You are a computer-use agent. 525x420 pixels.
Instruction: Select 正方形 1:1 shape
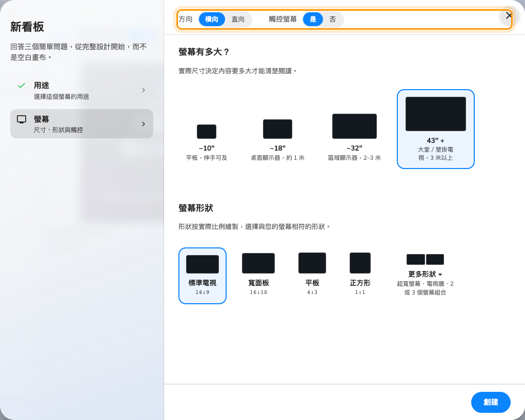[x=360, y=274]
